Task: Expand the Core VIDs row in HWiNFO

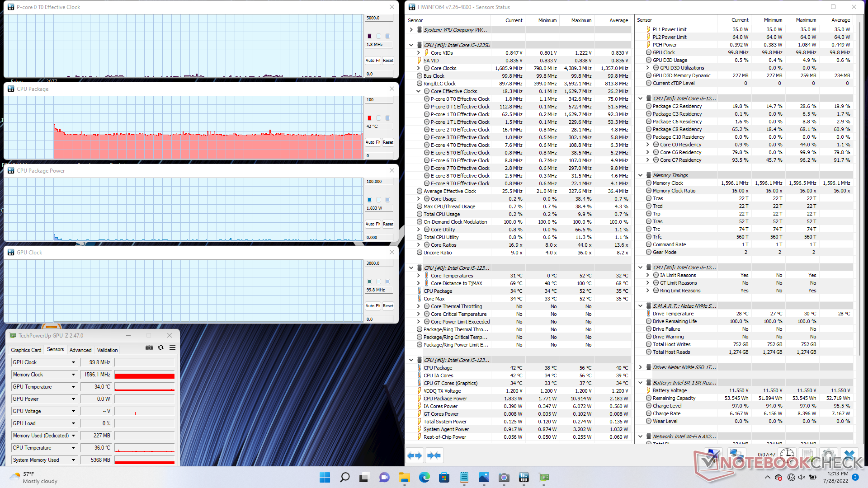Action: point(418,53)
